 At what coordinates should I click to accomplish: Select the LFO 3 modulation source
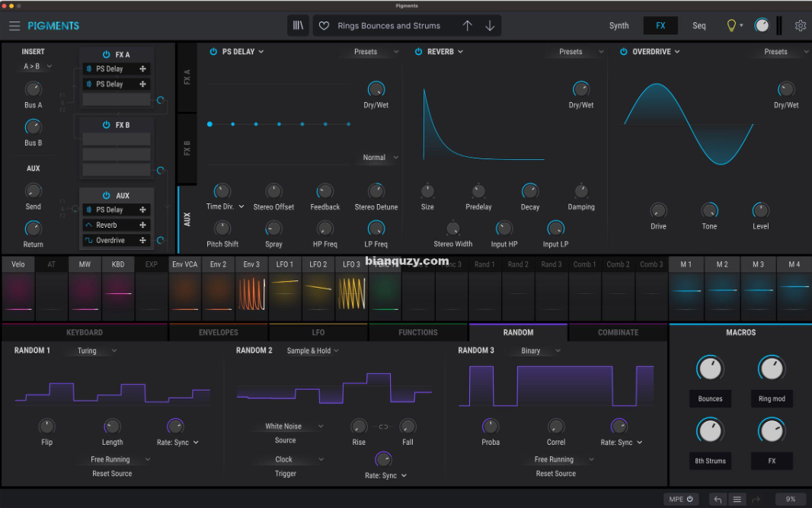(351, 264)
